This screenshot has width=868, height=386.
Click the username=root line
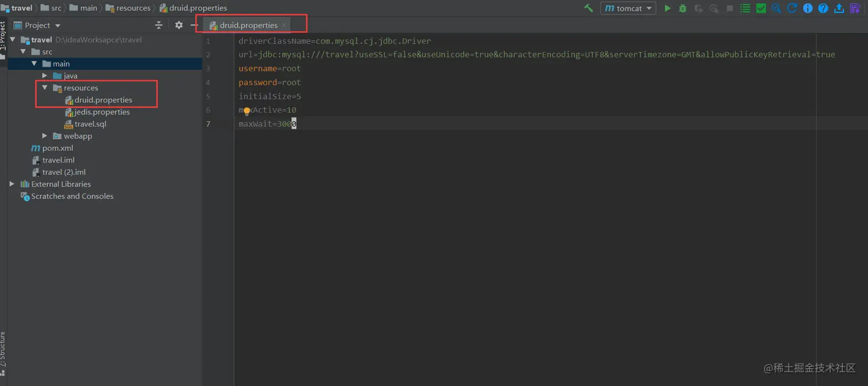pos(270,68)
